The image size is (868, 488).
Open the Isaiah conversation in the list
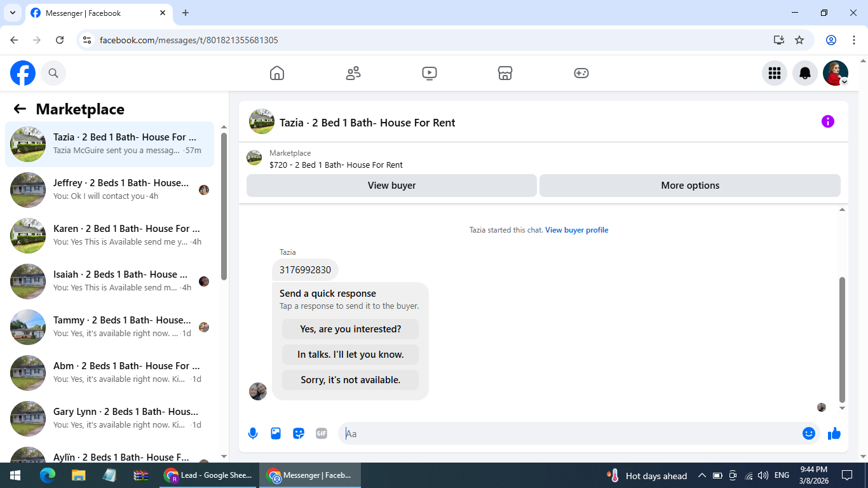point(110,281)
